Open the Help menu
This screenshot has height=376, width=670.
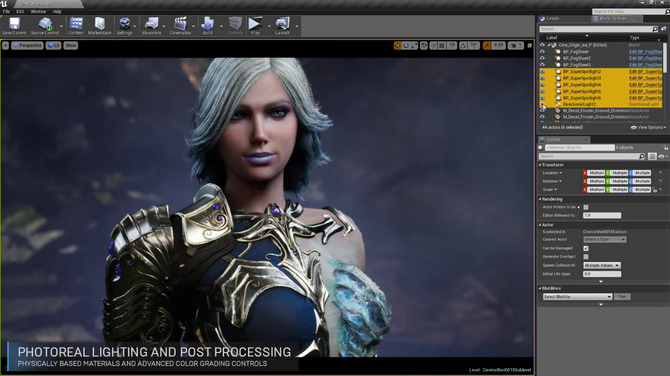pyautogui.click(x=57, y=12)
